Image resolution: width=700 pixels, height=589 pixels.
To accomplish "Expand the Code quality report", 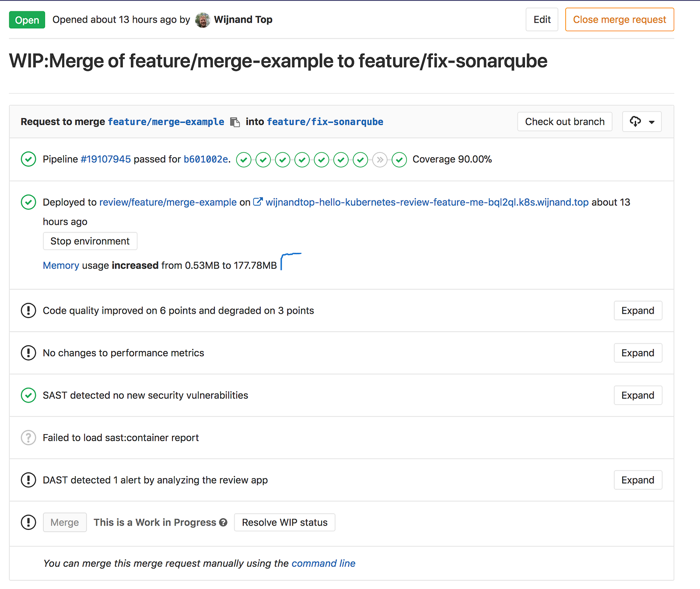I will pos(637,311).
